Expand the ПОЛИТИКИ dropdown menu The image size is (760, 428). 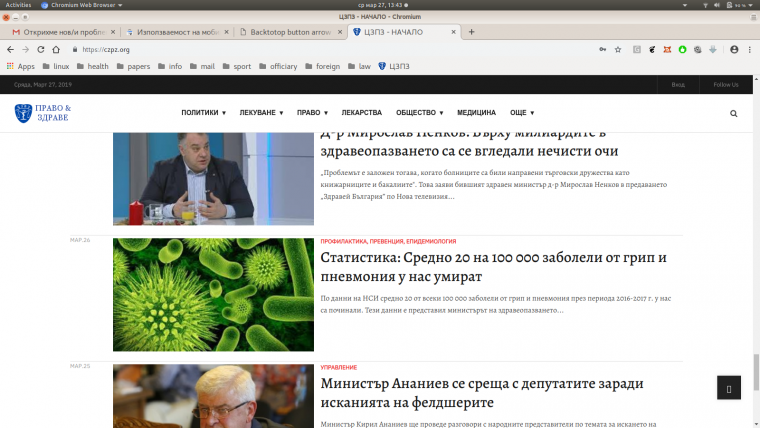pos(204,113)
